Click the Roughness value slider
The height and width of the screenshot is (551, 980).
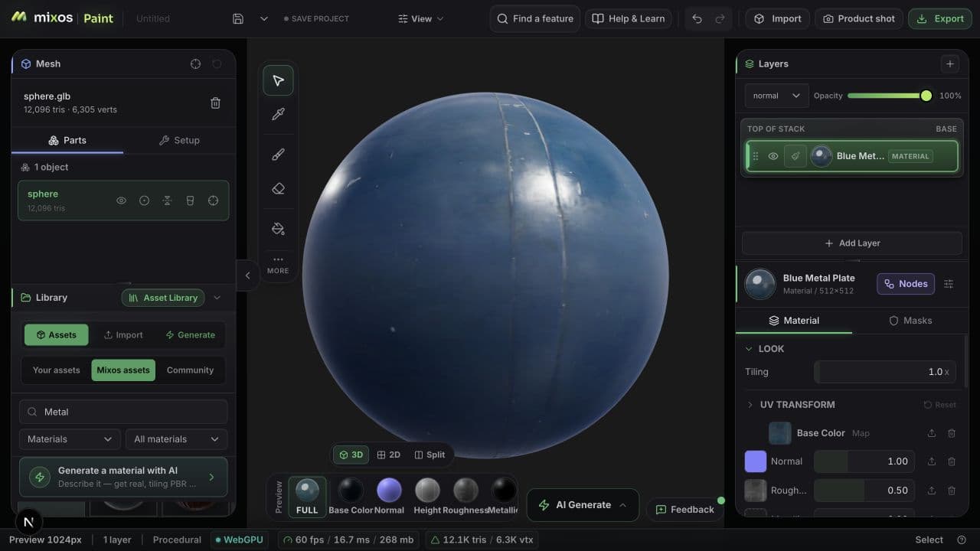[x=864, y=491]
